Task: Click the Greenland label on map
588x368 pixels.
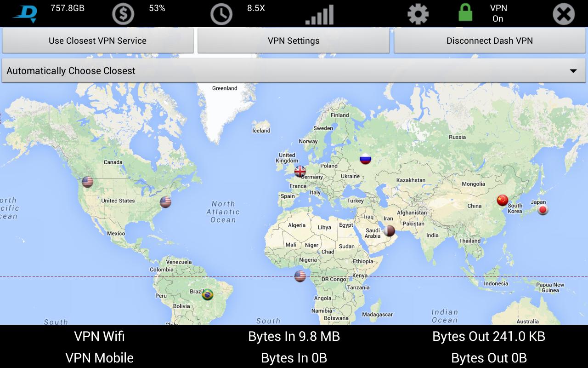Action: click(225, 88)
